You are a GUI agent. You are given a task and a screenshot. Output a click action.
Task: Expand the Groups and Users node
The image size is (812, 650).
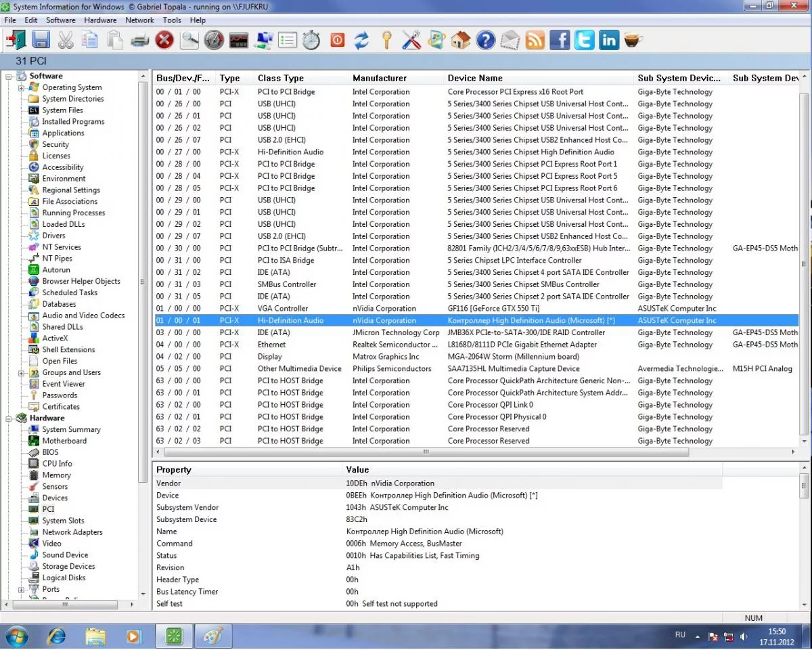pyautogui.click(x=22, y=372)
